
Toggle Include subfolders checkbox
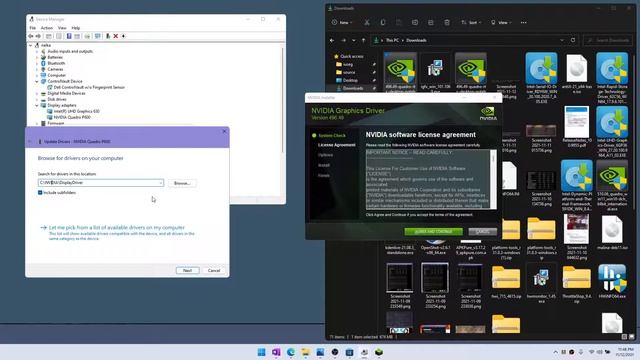(40, 193)
